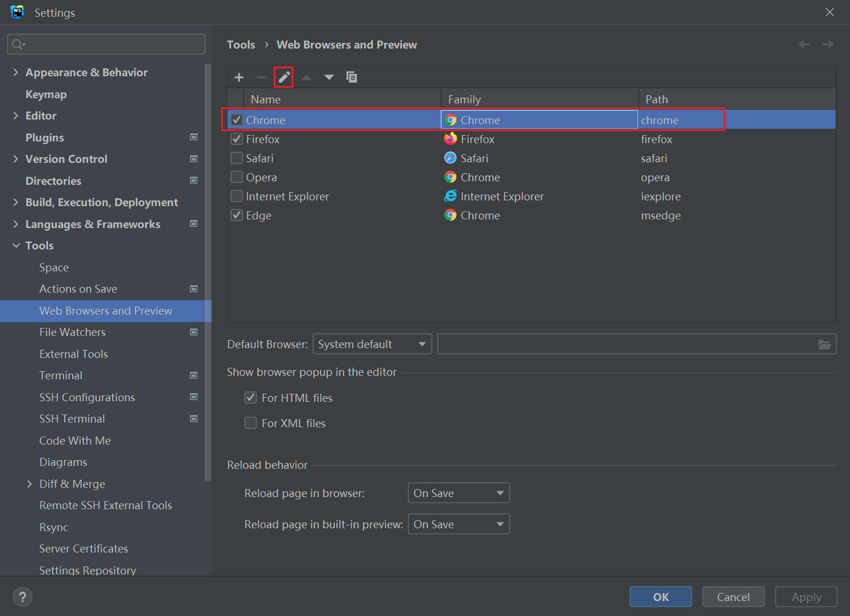Collapse the Tools settings node
This screenshot has width=850, height=616.
tap(16, 245)
